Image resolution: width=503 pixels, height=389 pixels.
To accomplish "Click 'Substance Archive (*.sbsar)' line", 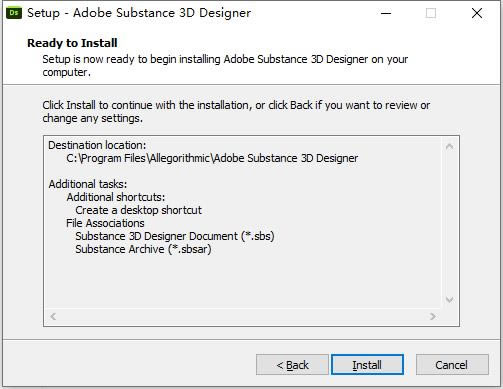I will tap(143, 249).
